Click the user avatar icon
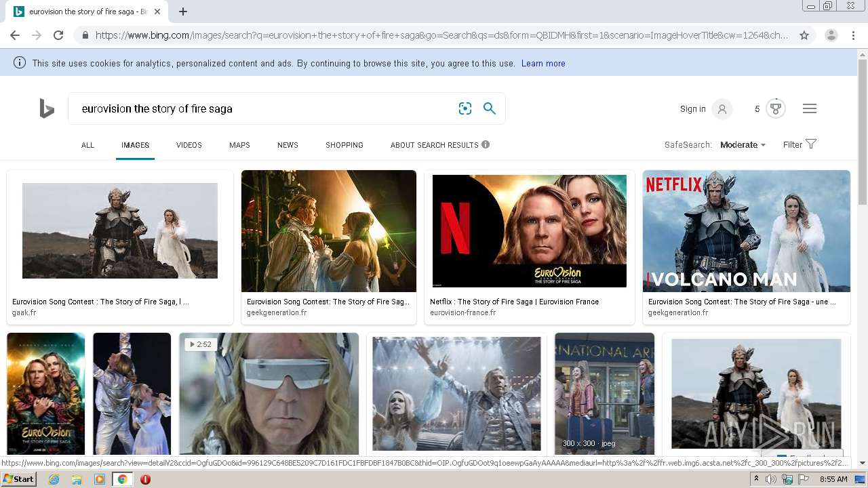 tap(722, 109)
